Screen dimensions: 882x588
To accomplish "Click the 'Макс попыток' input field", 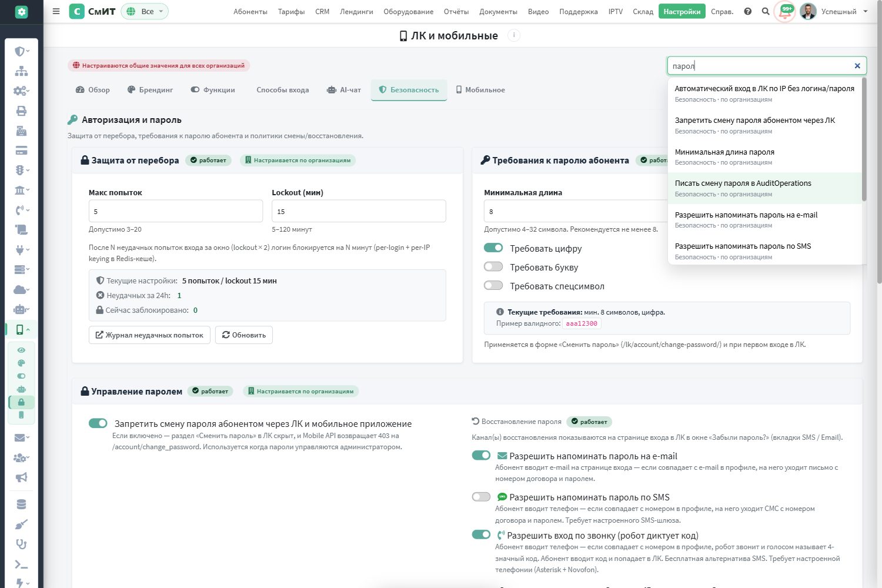I will 176,211.
